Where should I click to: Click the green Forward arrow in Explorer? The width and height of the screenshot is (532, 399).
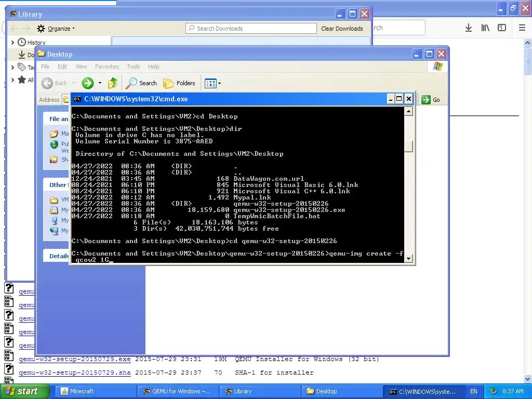[87, 83]
